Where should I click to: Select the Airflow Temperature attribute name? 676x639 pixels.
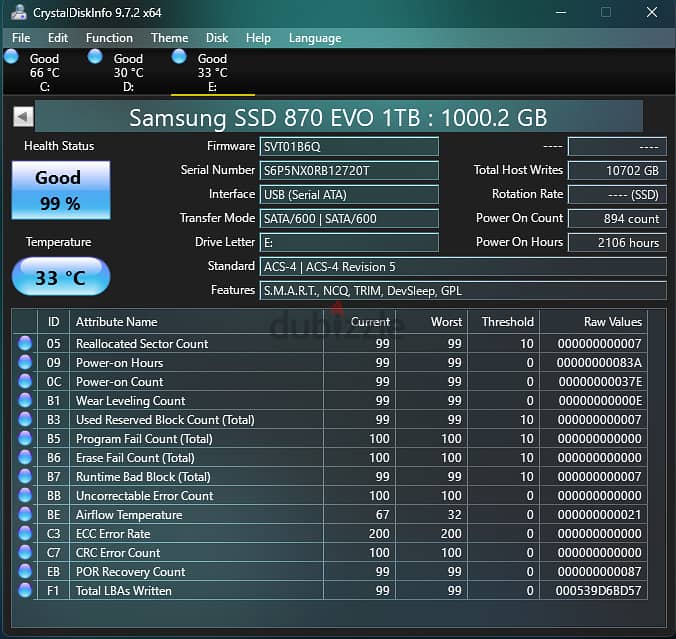point(129,515)
